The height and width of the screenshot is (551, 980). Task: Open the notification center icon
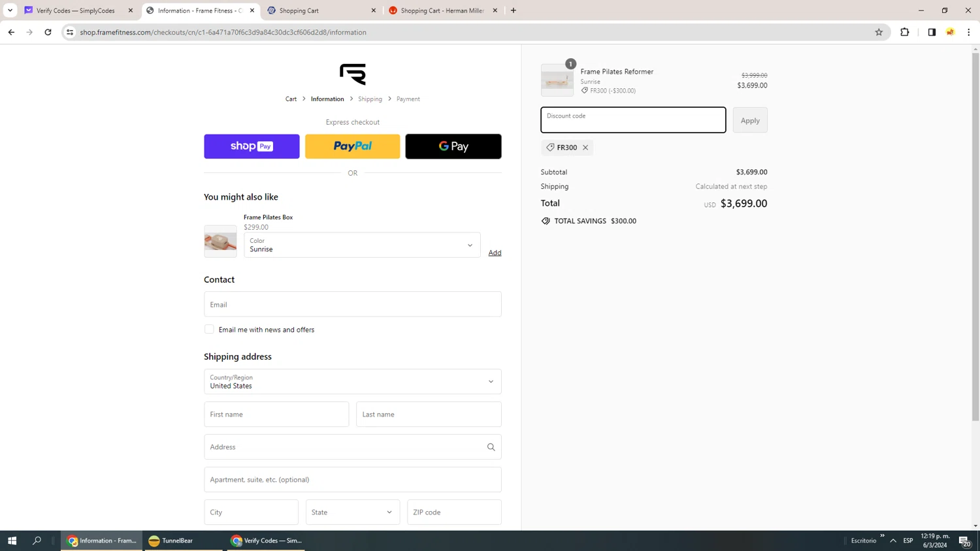click(964, 541)
